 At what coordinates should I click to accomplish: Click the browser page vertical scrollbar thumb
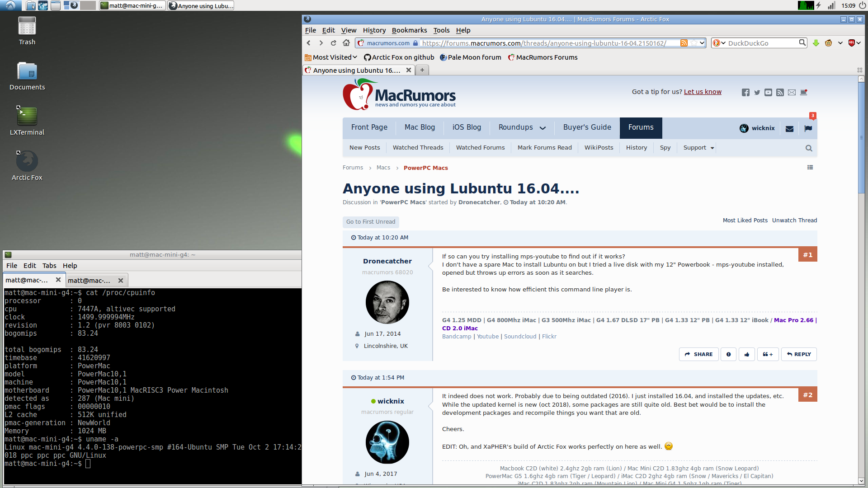[861, 138]
